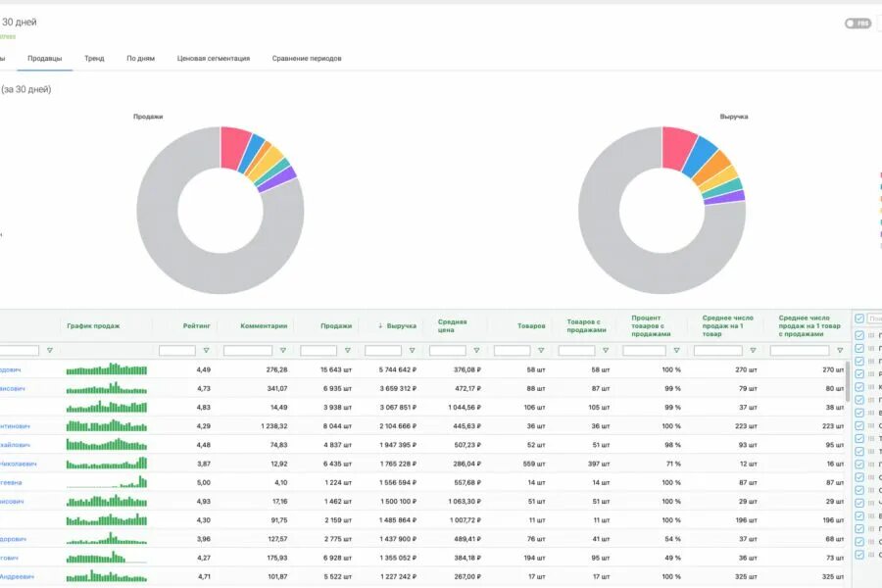Click sales sparkline in the 5 744 642 ₽ row
Screen dimensions: 882x588
click(106, 369)
